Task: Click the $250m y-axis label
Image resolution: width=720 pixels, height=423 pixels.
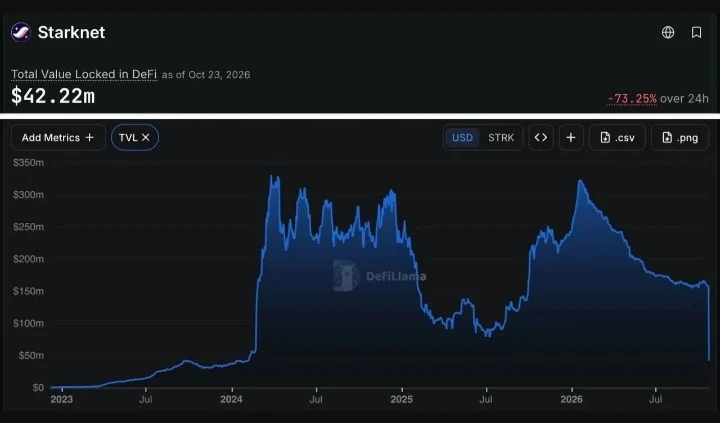Action: click(28, 227)
